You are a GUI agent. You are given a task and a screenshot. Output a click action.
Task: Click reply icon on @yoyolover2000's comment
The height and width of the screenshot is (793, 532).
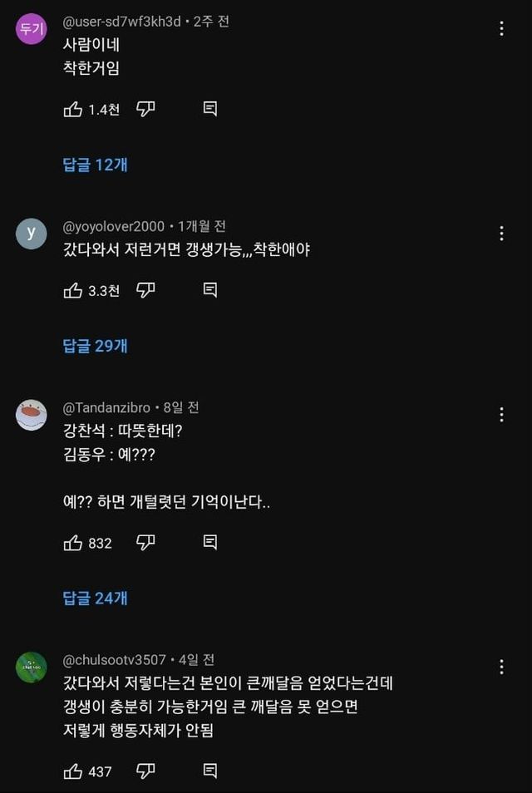point(210,290)
